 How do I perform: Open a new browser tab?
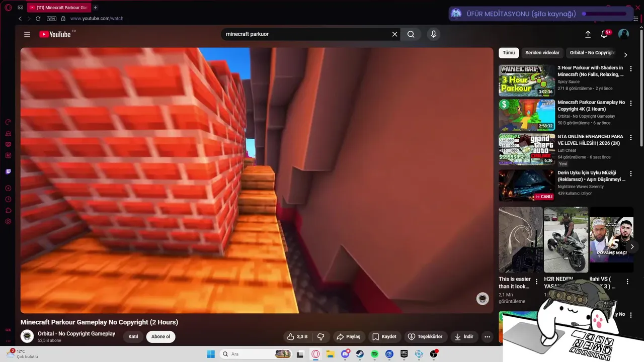(95, 8)
